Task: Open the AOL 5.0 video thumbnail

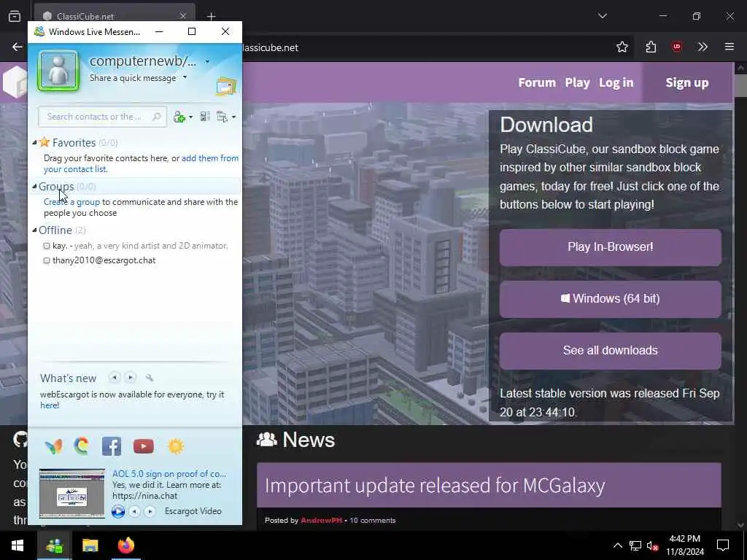Action: coord(72,494)
